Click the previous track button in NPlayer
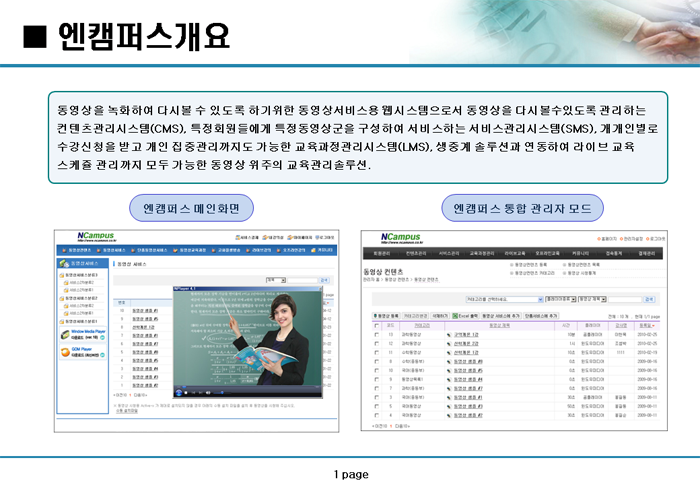 193,393
